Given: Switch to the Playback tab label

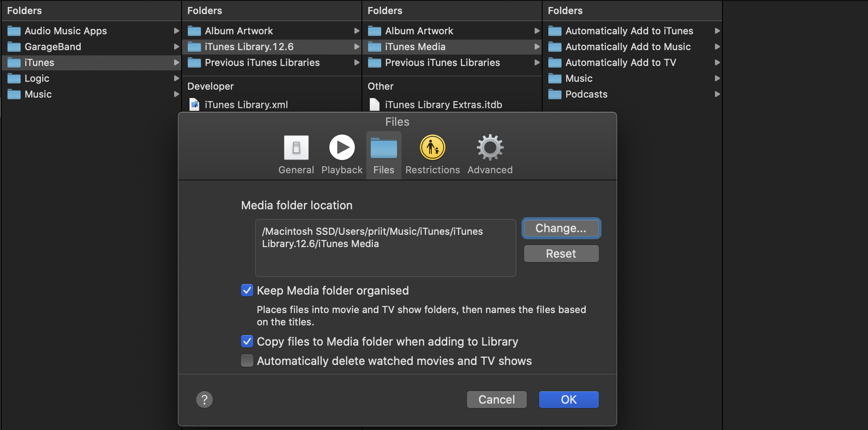Looking at the screenshot, I should (342, 170).
